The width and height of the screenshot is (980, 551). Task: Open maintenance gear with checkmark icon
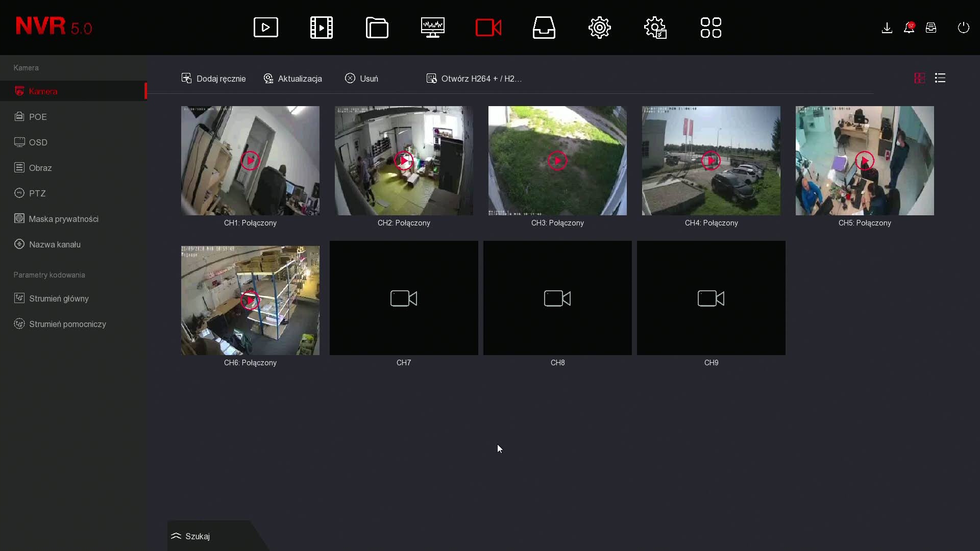(655, 28)
